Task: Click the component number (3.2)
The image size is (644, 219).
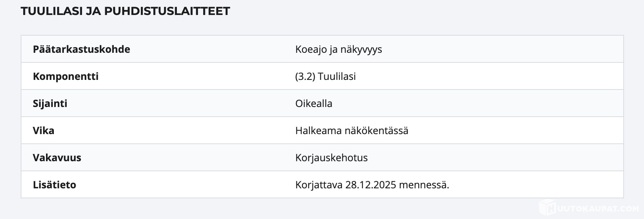Action: [305, 76]
